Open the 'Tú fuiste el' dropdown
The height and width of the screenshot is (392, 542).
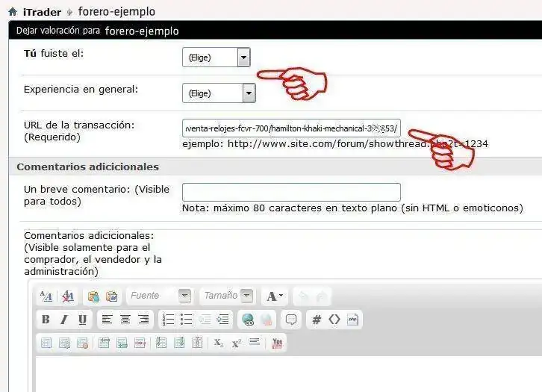click(x=216, y=57)
